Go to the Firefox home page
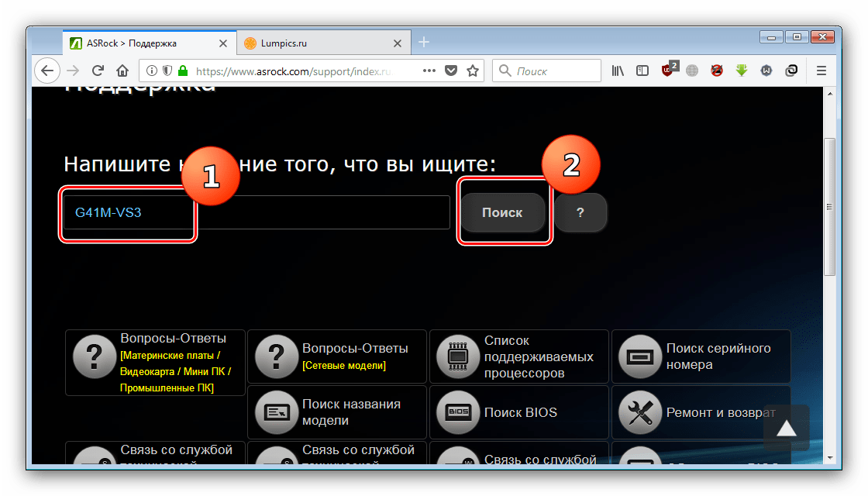 tap(122, 71)
